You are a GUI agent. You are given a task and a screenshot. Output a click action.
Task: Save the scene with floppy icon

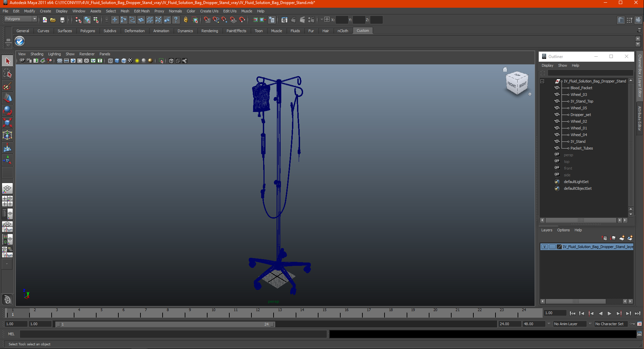(62, 20)
